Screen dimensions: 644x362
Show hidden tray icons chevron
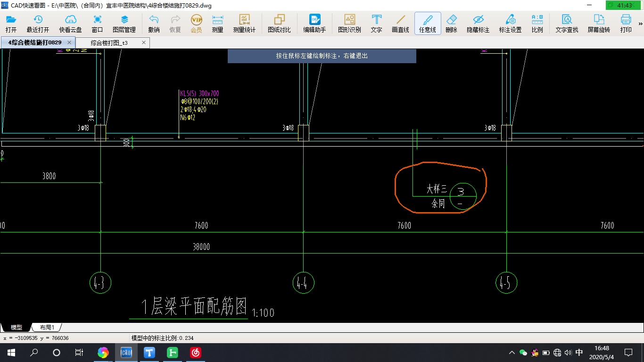pos(512,352)
